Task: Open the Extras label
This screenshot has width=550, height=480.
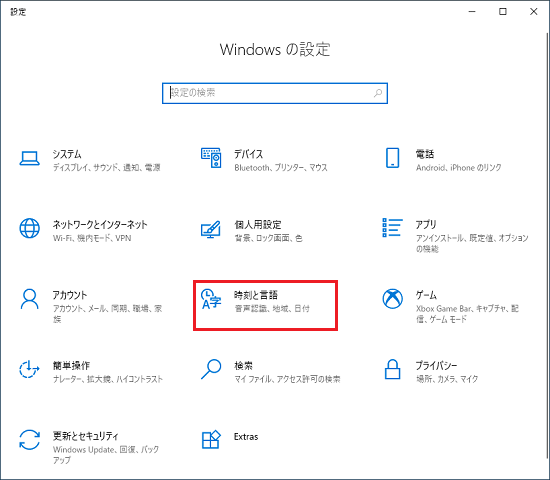Action: coord(246,437)
